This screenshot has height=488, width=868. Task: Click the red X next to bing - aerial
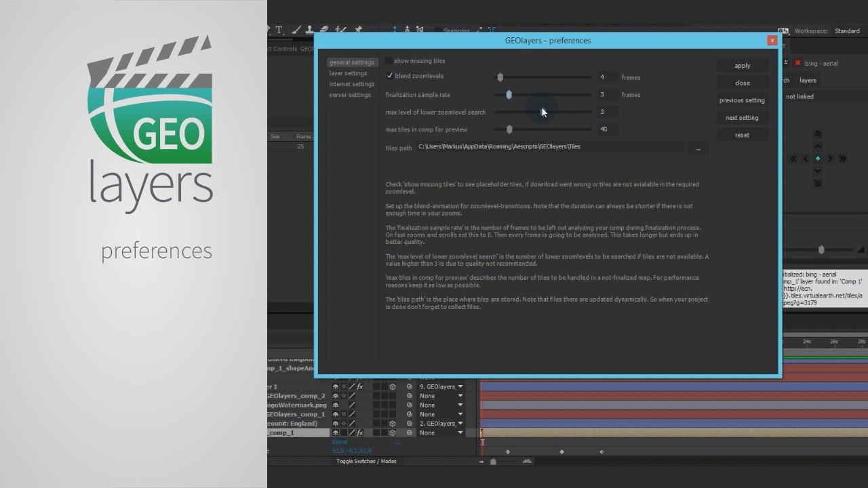(797, 63)
